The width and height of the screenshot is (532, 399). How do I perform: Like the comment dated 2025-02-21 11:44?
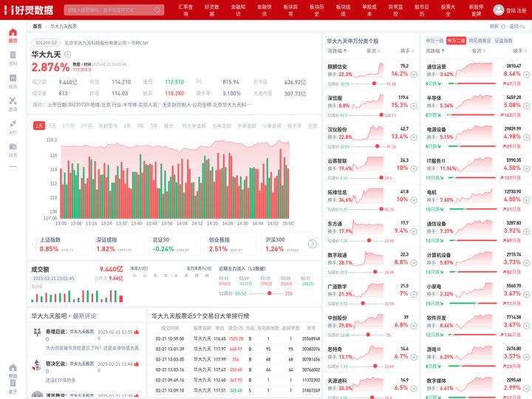pos(137,364)
